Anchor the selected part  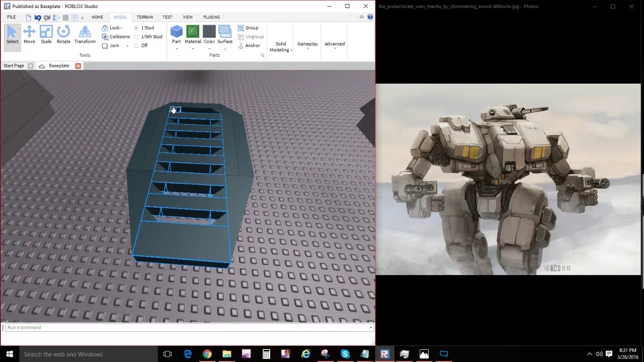pyautogui.click(x=249, y=46)
